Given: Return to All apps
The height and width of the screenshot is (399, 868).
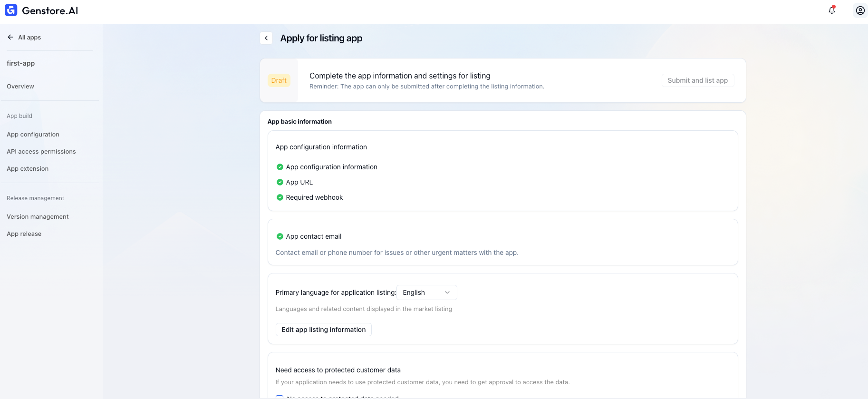Looking at the screenshot, I should point(29,37).
